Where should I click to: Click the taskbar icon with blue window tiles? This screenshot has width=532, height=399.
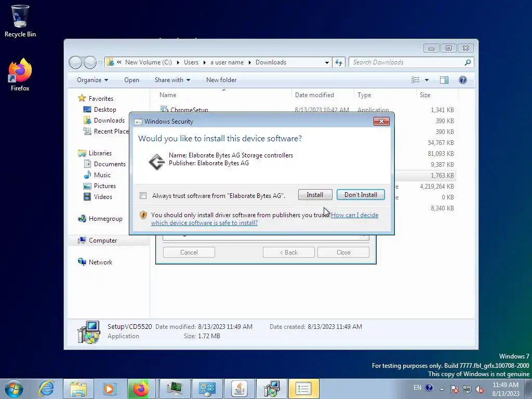pos(207,389)
